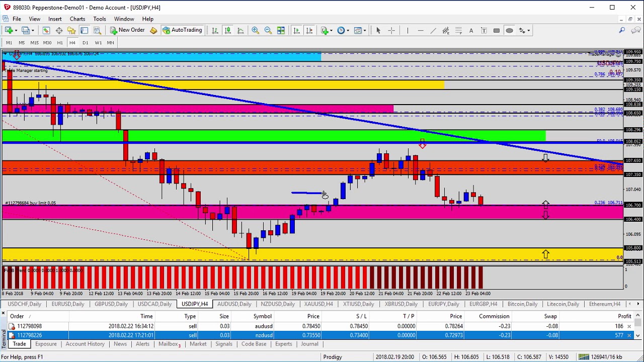Image resolution: width=644 pixels, height=362 pixels.
Task: Select the ellipse shape tool
Action: tap(509, 30)
